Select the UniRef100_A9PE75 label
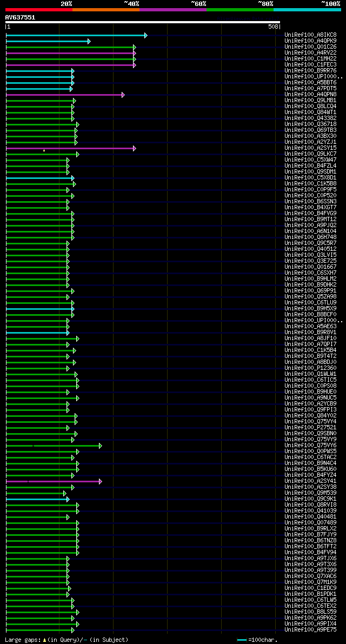 [310, 630]
